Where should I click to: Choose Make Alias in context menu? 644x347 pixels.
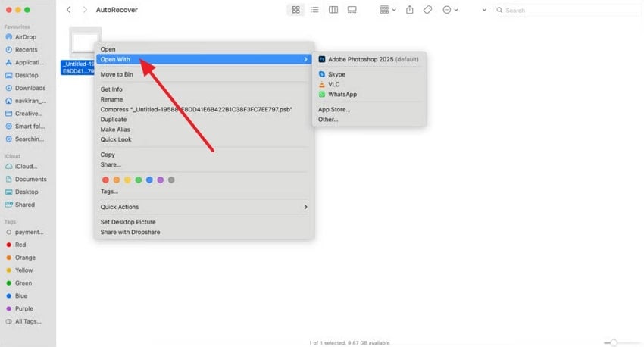click(204, 130)
